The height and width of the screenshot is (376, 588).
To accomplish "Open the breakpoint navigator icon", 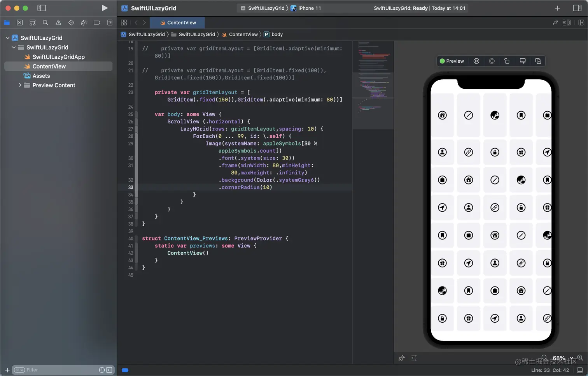I will [x=97, y=23].
